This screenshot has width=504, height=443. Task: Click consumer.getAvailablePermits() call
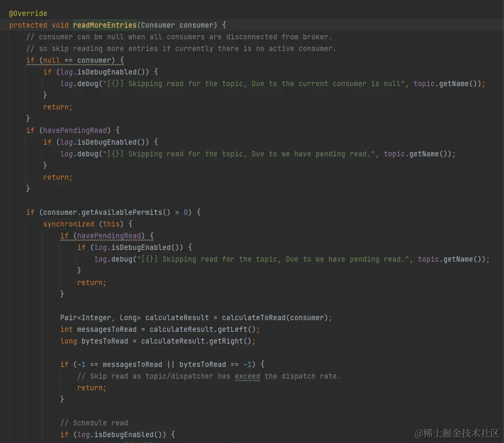click(x=107, y=212)
